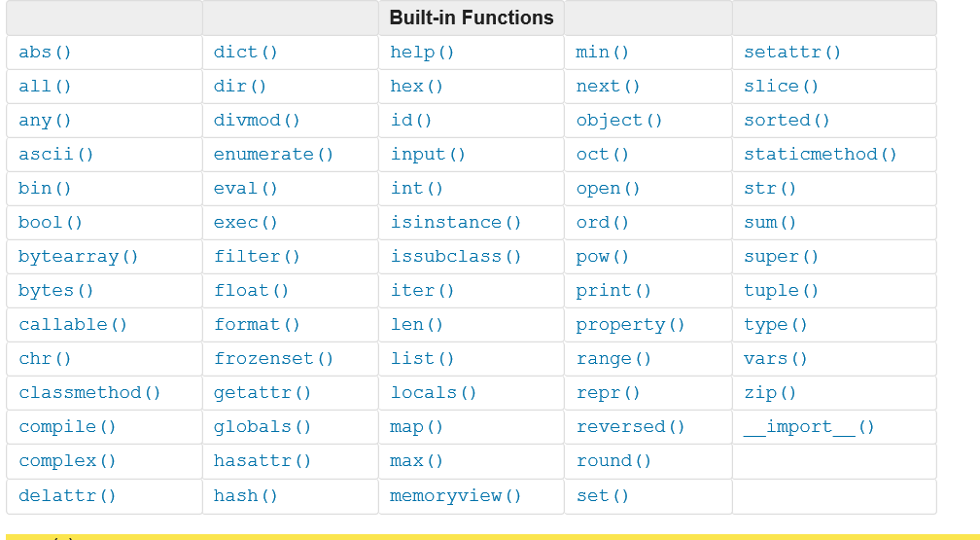Click the exec() link

click(x=246, y=222)
